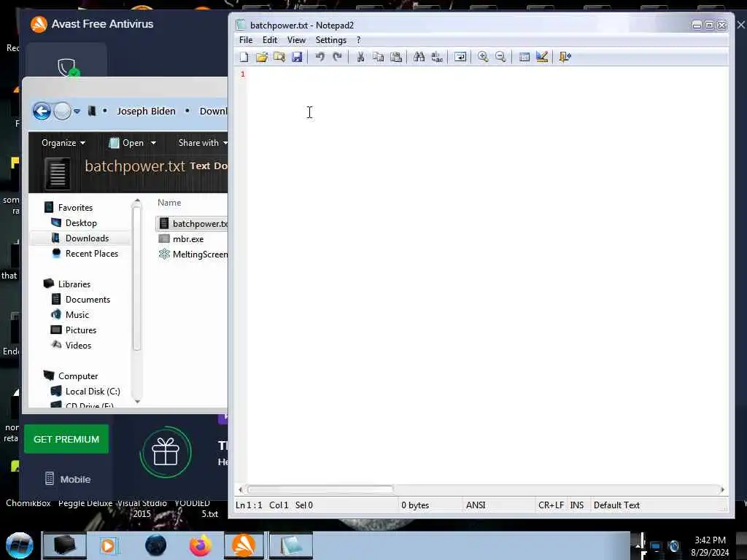Viewport: 747px width, 560px height.
Task: Open the Mobile section in Avast
Action: click(x=68, y=479)
